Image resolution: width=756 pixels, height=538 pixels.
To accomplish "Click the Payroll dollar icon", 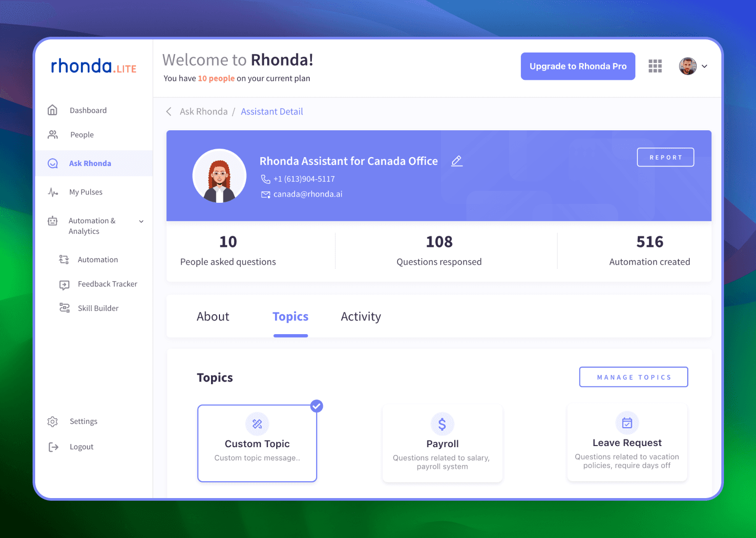I will pos(442,423).
